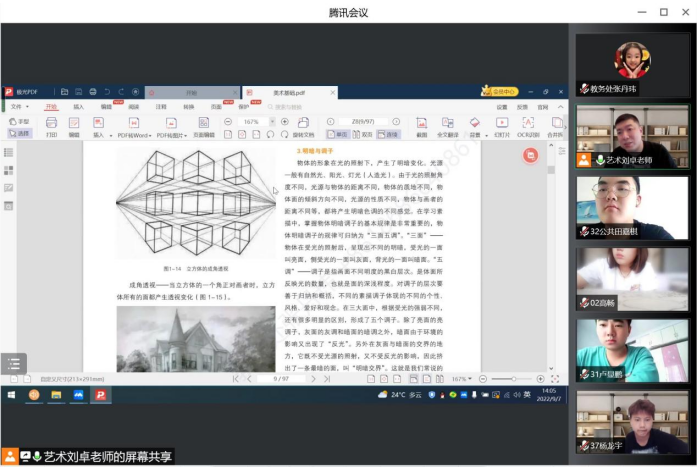700x470 pixels.
Task: Click the full-text translate (全文翻译) icon
Action: (447, 126)
